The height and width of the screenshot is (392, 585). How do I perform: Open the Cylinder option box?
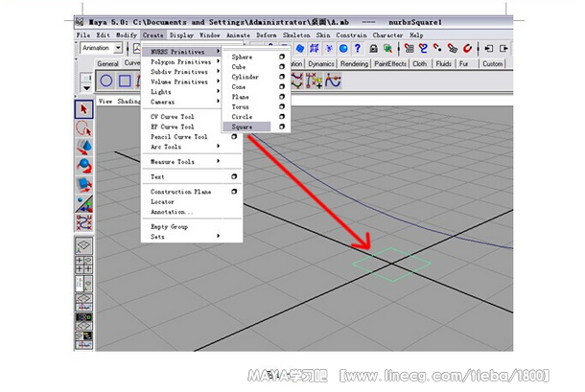tap(282, 77)
